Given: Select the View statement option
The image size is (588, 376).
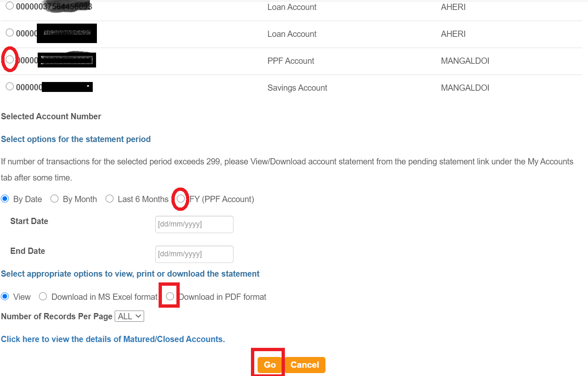Looking at the screenshot, I should click(x=5, y=296).
